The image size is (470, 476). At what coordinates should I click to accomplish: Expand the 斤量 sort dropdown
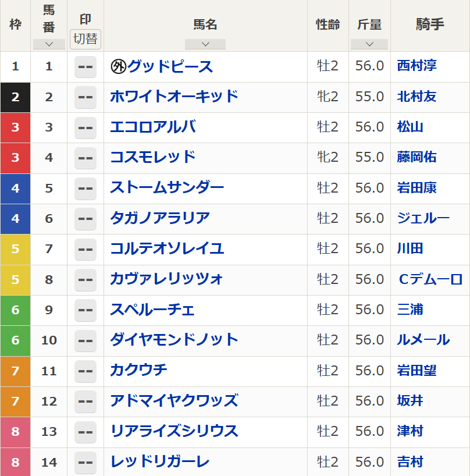click(369, 44)
